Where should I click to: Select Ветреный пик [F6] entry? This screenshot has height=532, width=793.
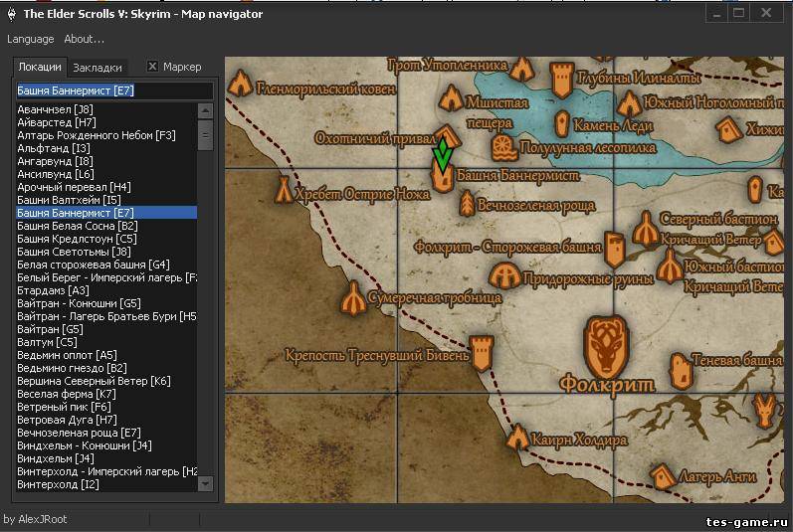point(106,407)
